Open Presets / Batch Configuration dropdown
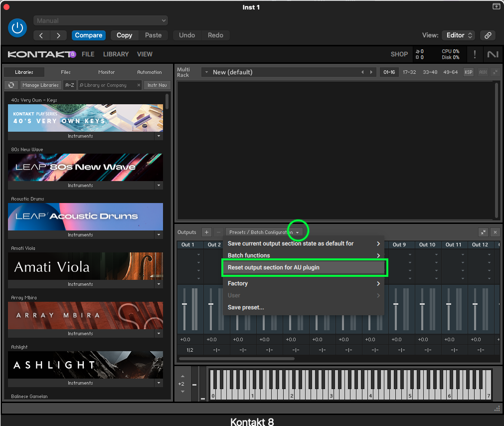504x426 pixels. (x=264, y=232)
